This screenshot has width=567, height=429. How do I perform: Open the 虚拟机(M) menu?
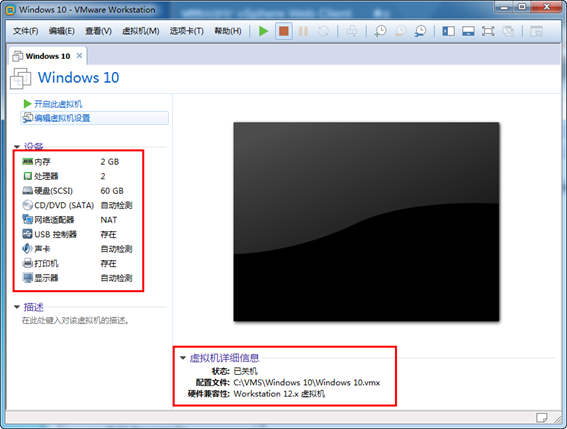pos(141,31)
